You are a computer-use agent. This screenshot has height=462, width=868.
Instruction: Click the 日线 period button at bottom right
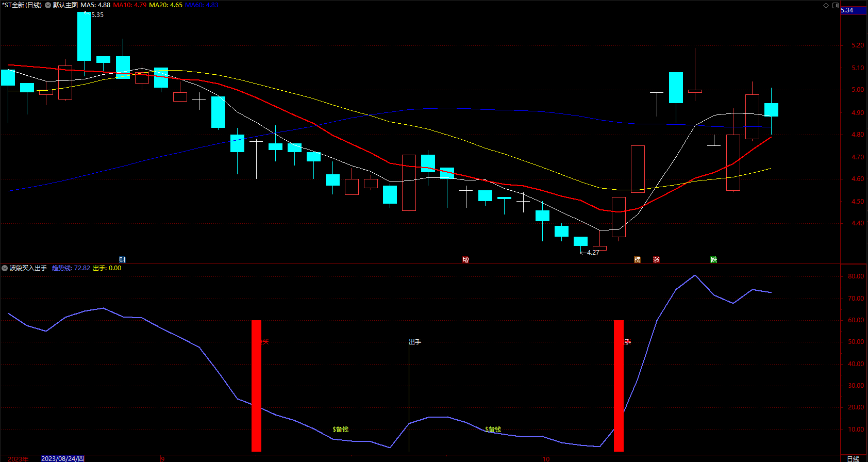[x=853, y=458]
